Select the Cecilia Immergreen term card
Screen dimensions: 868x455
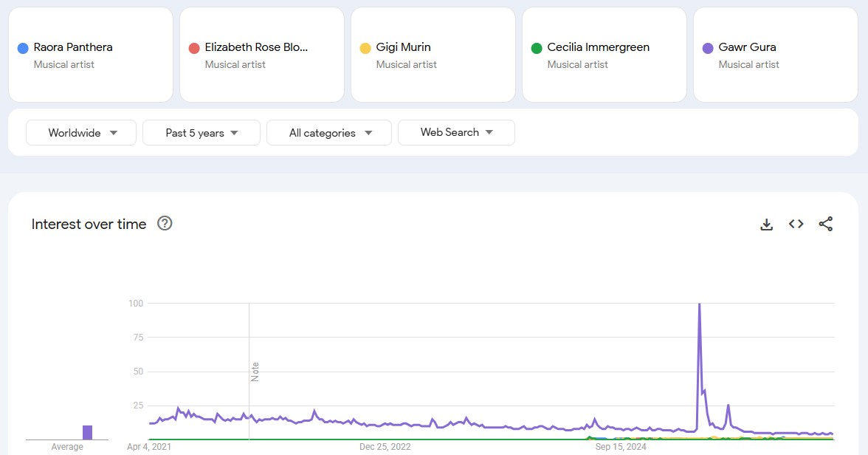pos(604,55)
